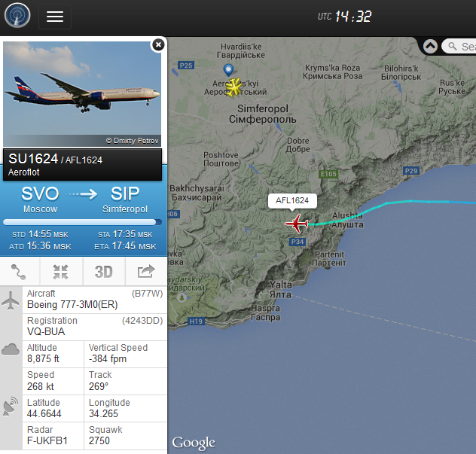
Task: Open the hamburger menu
Action: click(55, 17)
